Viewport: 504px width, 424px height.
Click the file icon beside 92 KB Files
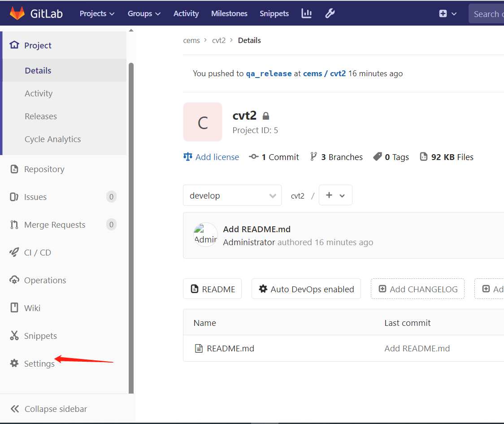pyautogui.click(x=424, y=156)
